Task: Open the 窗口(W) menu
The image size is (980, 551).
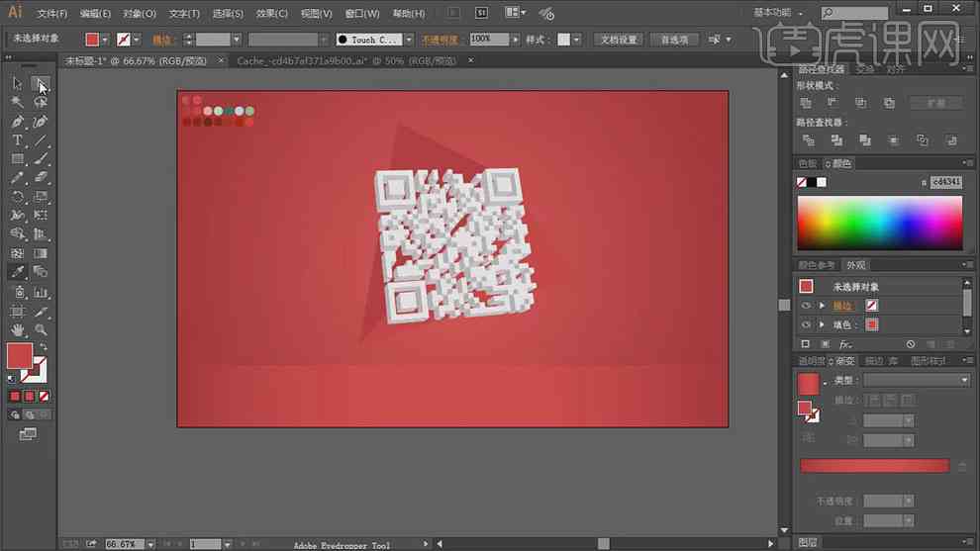Action: [x=362, y=13]
